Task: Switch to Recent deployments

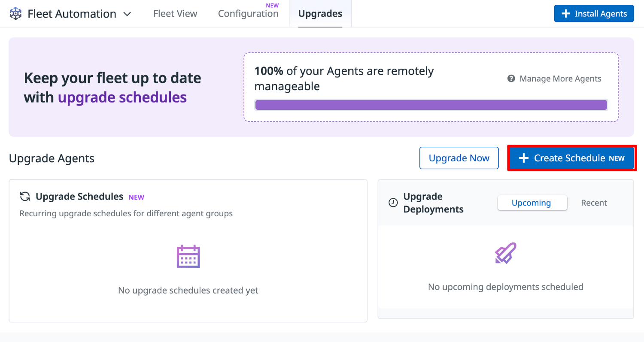Action: (x=594, y=203)
